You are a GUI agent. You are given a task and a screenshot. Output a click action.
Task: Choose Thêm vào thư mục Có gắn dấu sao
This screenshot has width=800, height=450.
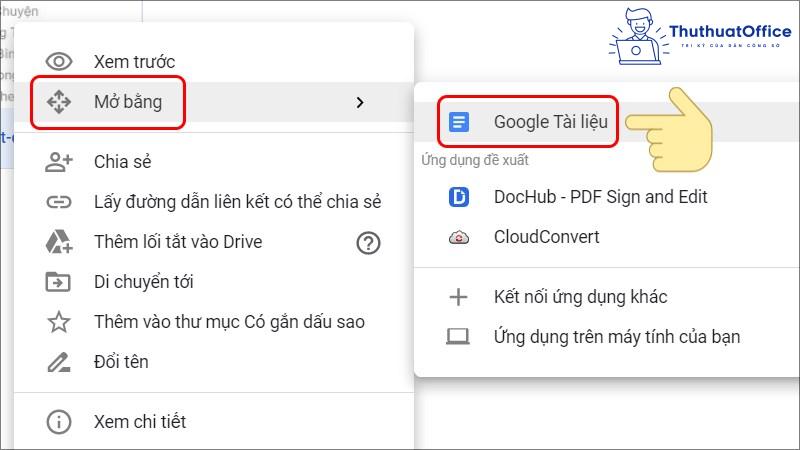point(229,322)
